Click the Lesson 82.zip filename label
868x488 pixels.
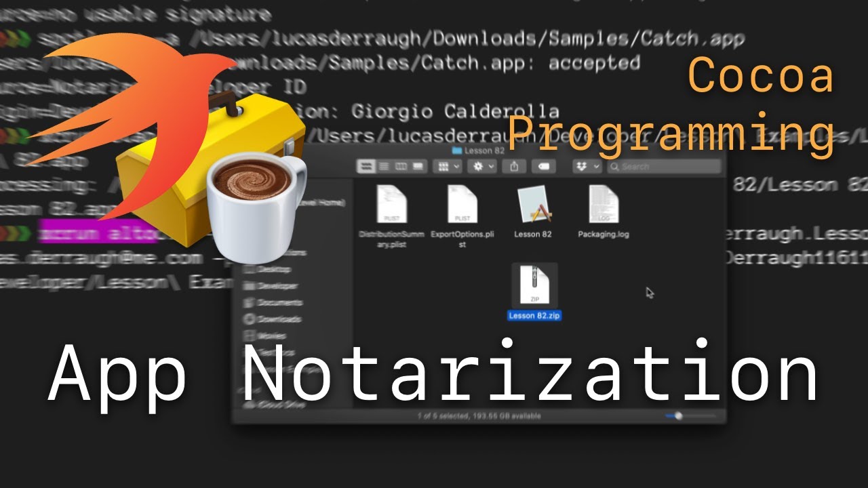tap(534, 315)
